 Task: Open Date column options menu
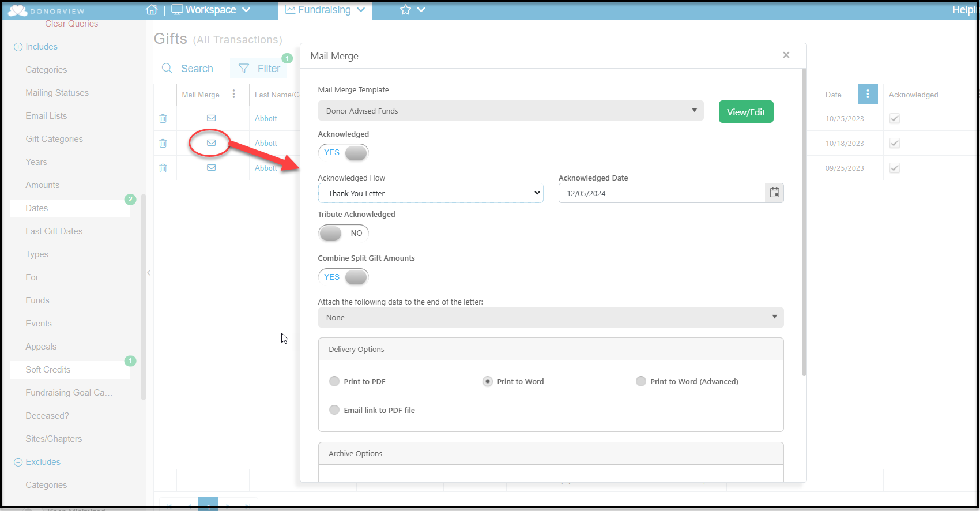868,94
